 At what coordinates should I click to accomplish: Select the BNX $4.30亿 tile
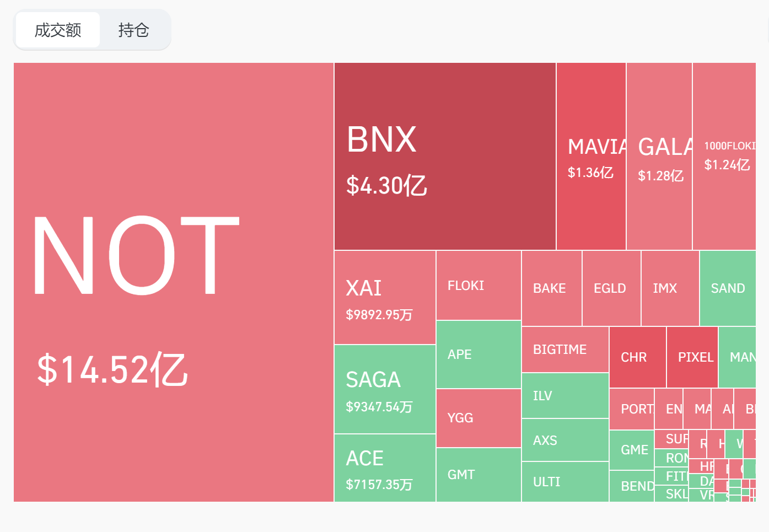coord(445,156)
